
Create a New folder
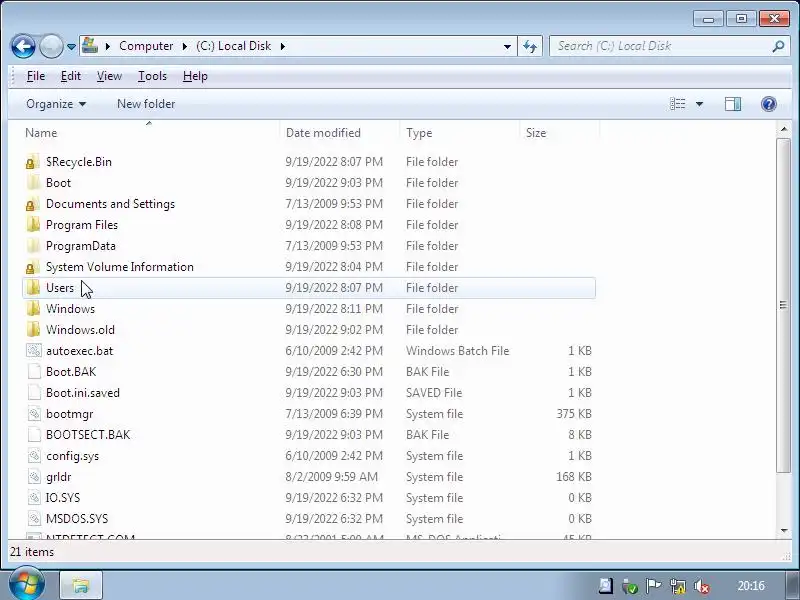tap(146, 104)
